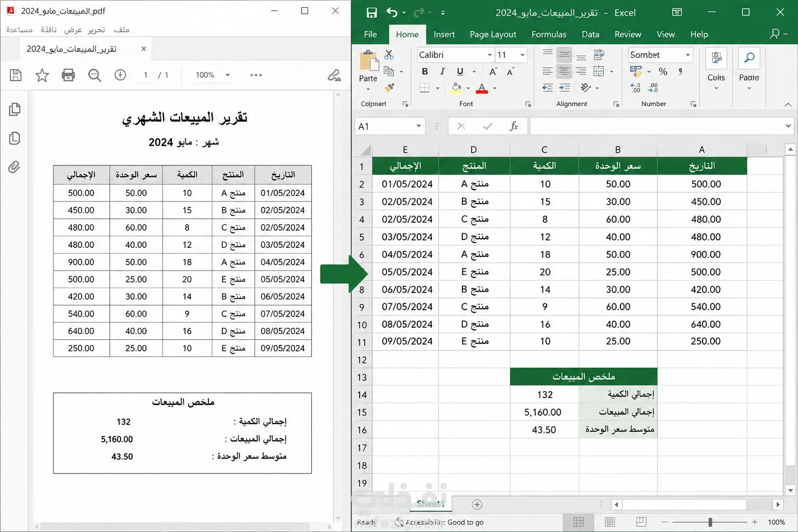
Task: Select the Sheet1 tab
Action: coord(430,504)
